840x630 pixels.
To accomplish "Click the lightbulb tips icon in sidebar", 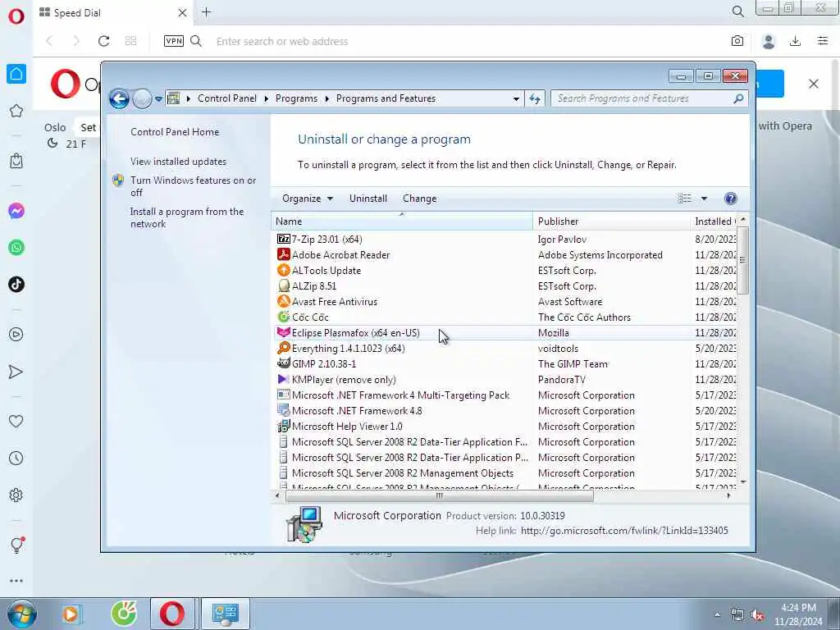I will (16, 545).
